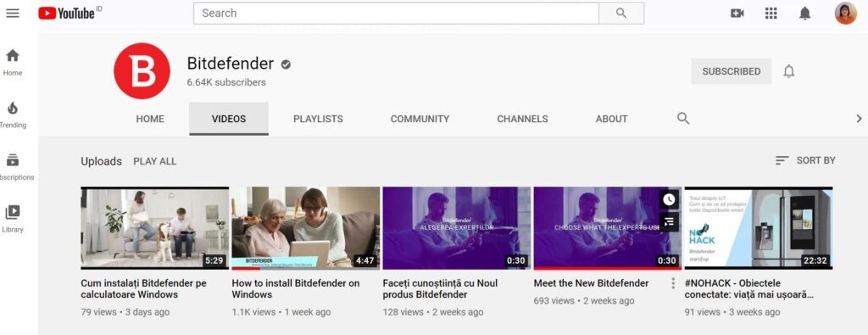This screenshot has height=335, width=868.
Task: Open the ABOUT tab
Action: coord(612,119)
